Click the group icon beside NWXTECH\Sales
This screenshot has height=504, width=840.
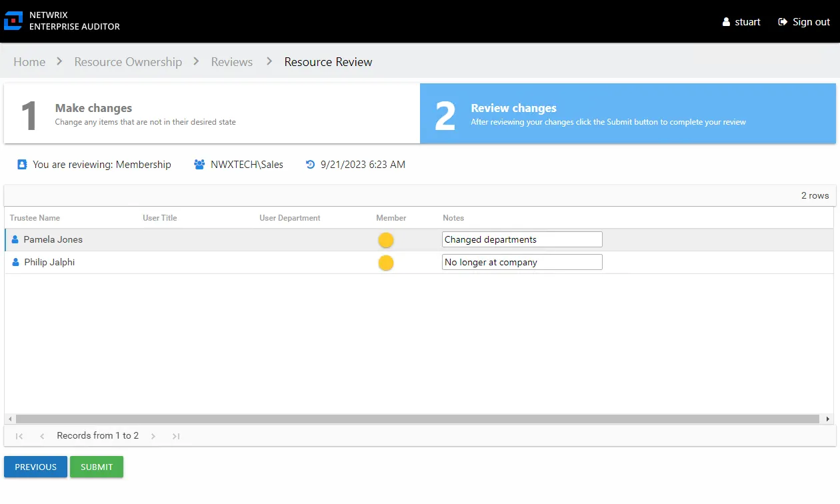(199, 164)
